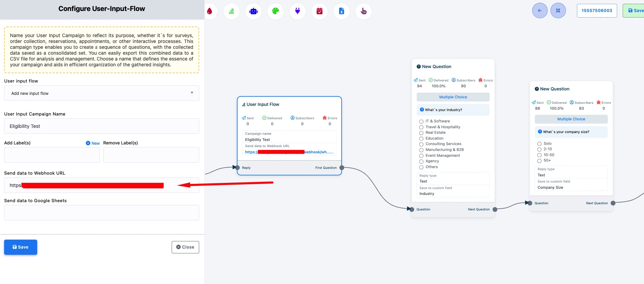644x284 pixels.
Task: Select the Real Estate radio option
Action: point(421,133)
